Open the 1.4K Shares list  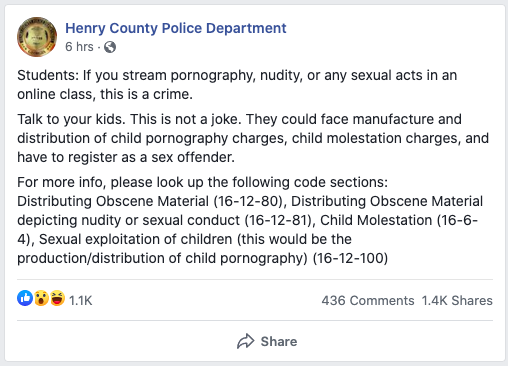pos(457,300)
